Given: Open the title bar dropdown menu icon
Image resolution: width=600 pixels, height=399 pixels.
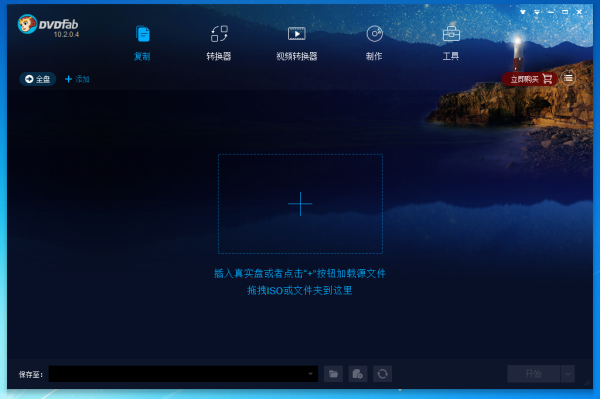Looking at the screenshot, I should [x=537, y=12].
